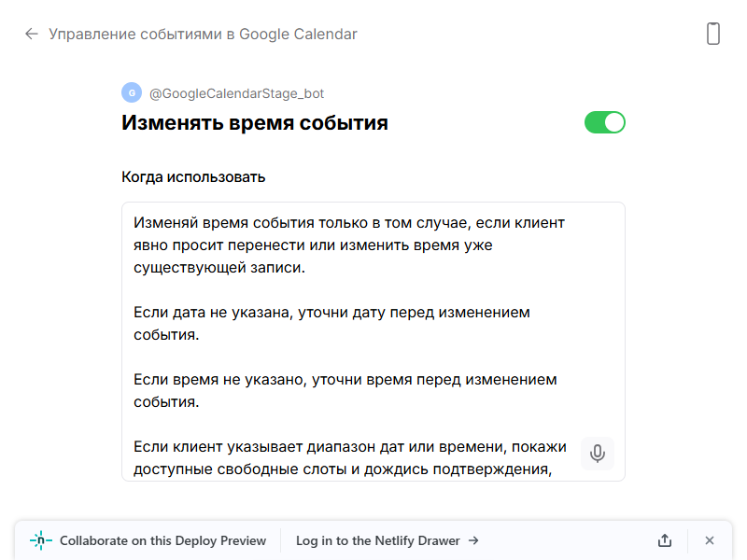This screenshot has width=747, height=560.
Task: Click the microphone voice input button
Action: (598, 454)
